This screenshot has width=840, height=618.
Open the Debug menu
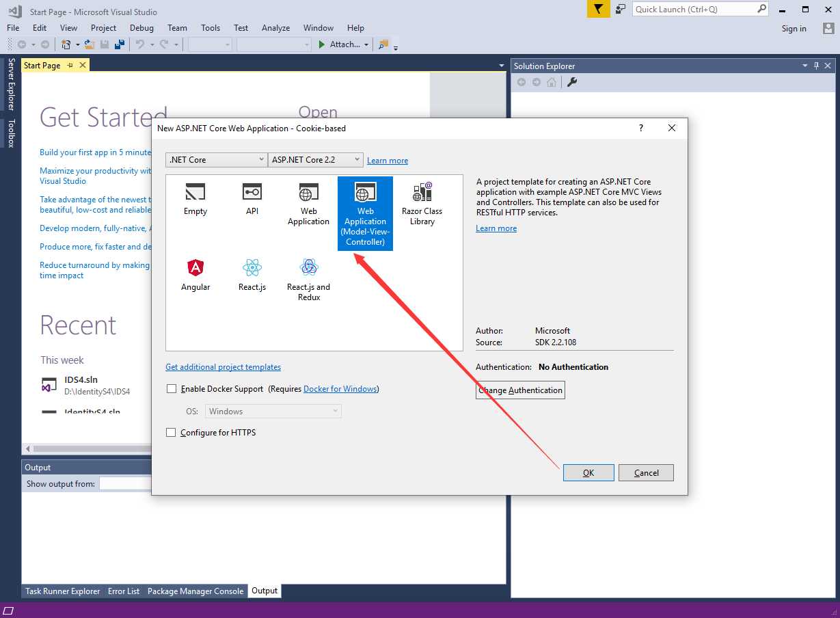tap(141, 28)
